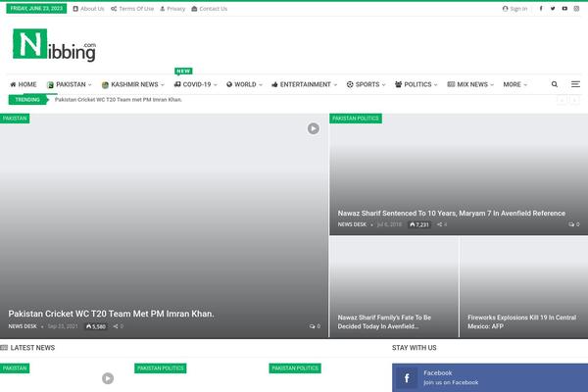Open comments on Nawaz Sharif Sentenced story
Image resolution: width=588 pixels, height=392 pixels.
coord(574,224)
